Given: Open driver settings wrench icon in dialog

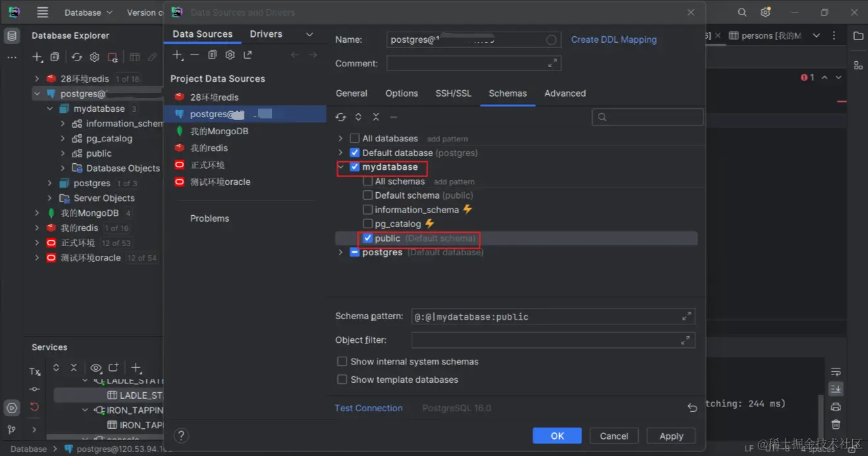Looking at the screenshot, I should tap(230, 55).
